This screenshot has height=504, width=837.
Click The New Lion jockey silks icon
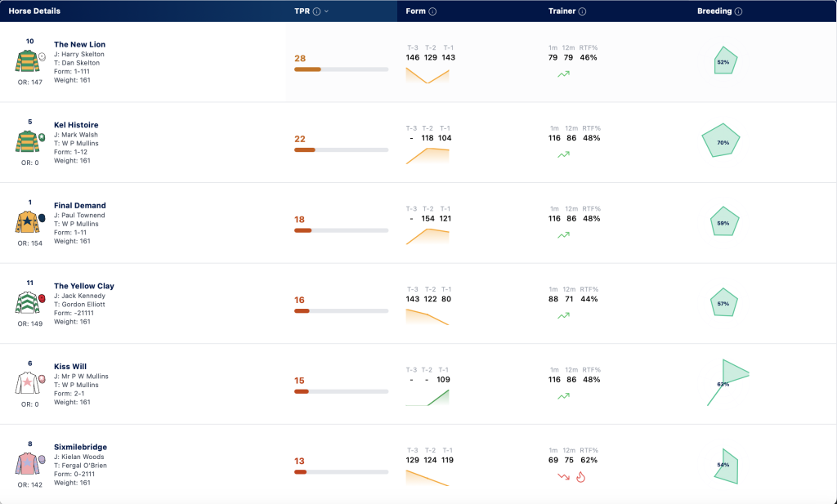coord(27,60)
